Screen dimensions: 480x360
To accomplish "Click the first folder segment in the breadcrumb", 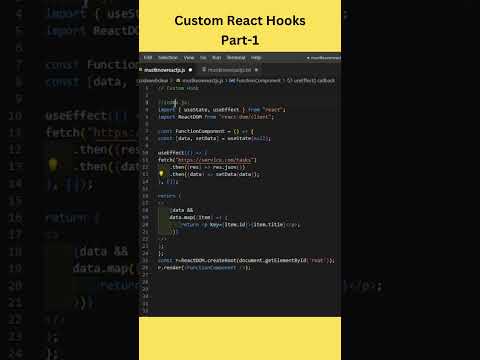I will click(x=153, y=80).
